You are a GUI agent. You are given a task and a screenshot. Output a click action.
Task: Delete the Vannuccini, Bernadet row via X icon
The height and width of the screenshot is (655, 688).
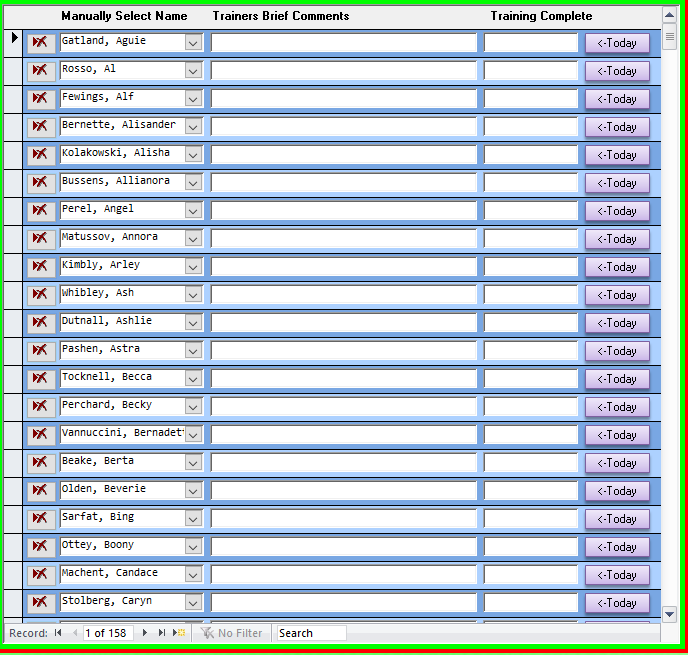(x=41, y=435)
